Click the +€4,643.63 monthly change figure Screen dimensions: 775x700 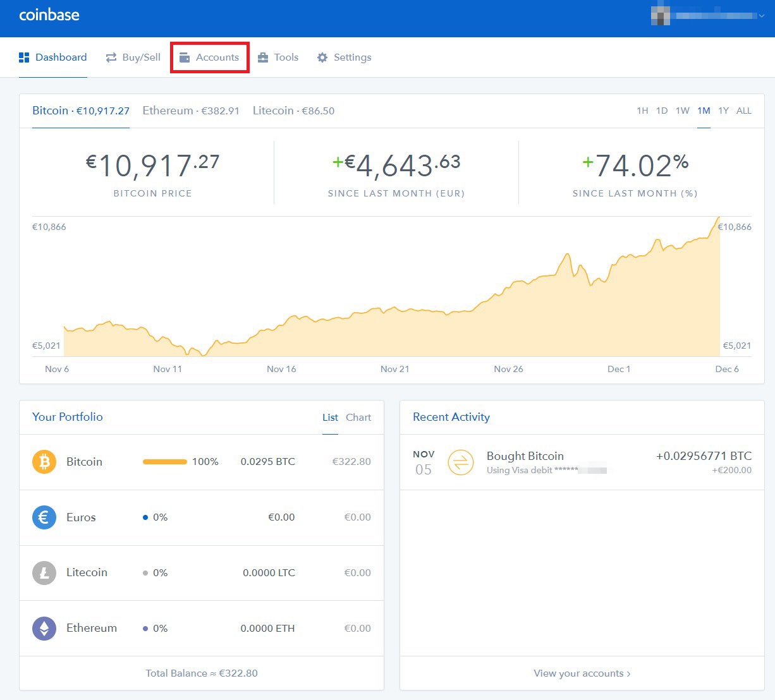coord(396,165)
